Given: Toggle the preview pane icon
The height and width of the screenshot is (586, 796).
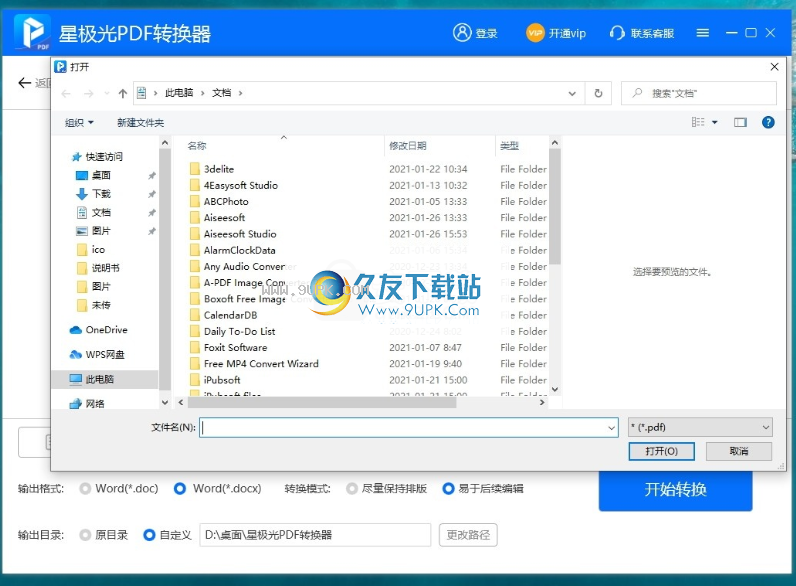Looking at the screenshot, I should click(740, 122).
